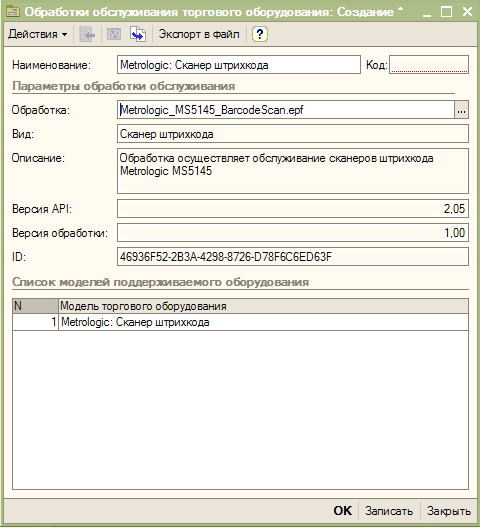Click the window catalog icon in title bar
The height and width of the screenshot is (528, 480).
coord(13,12)
